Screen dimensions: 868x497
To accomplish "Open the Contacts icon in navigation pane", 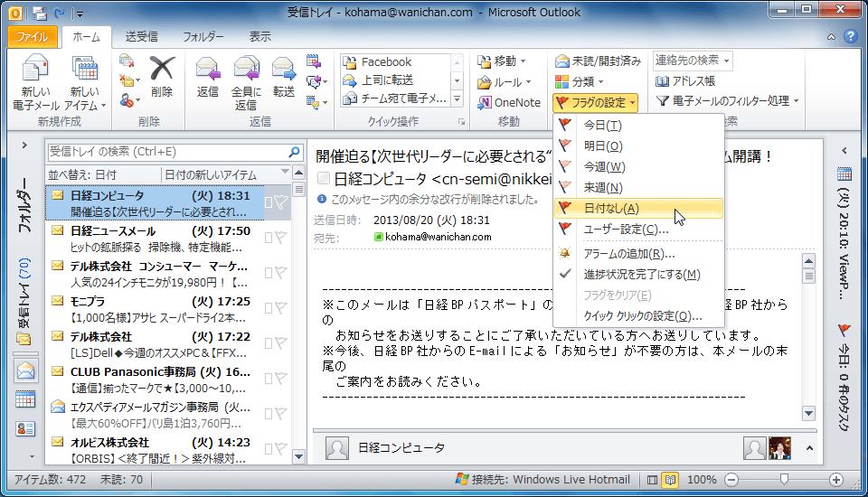I will (x=25, y=429).
